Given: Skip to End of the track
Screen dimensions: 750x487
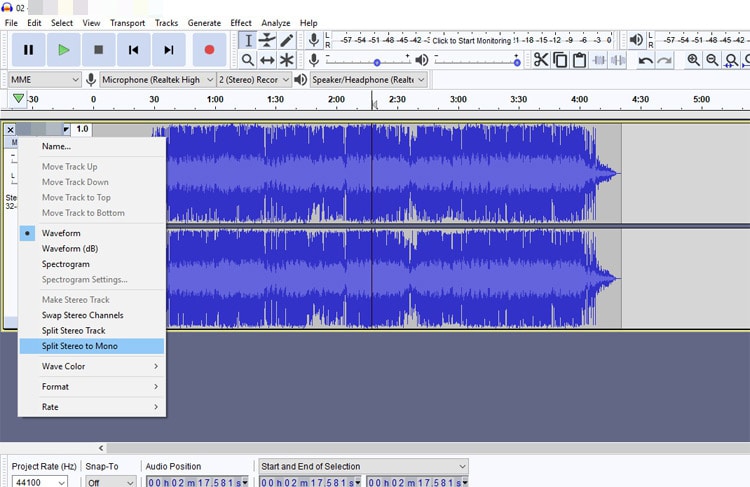Looking at the screenshot, I should point(168,50).
